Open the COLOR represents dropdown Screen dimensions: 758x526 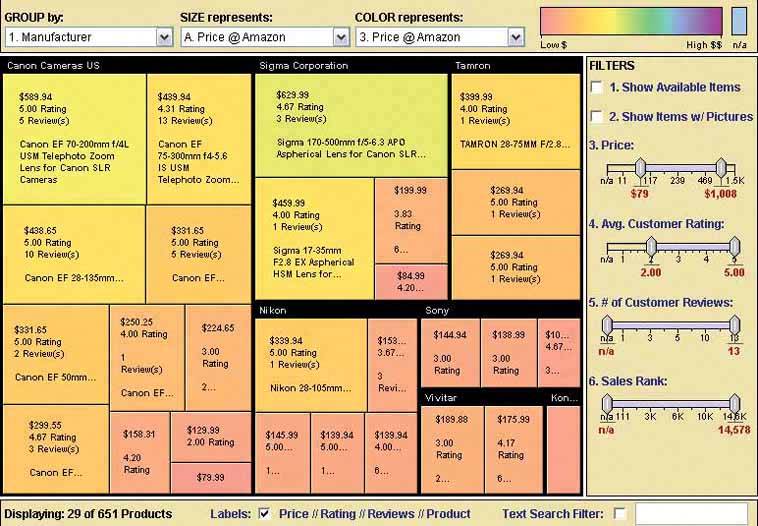point(515,37)
